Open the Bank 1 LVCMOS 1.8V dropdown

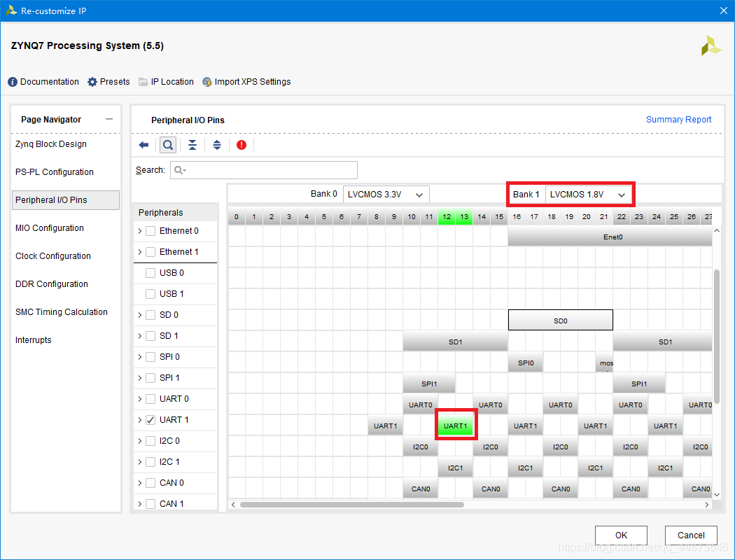tap(588, 195)
